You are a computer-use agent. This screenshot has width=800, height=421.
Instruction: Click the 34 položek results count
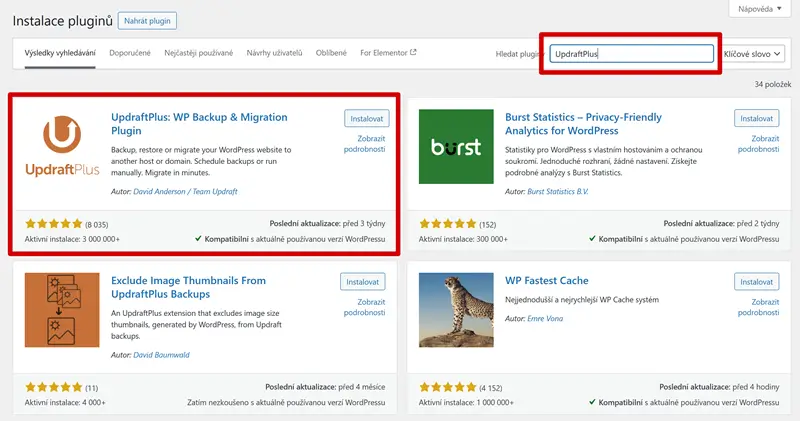click(772, 84)
